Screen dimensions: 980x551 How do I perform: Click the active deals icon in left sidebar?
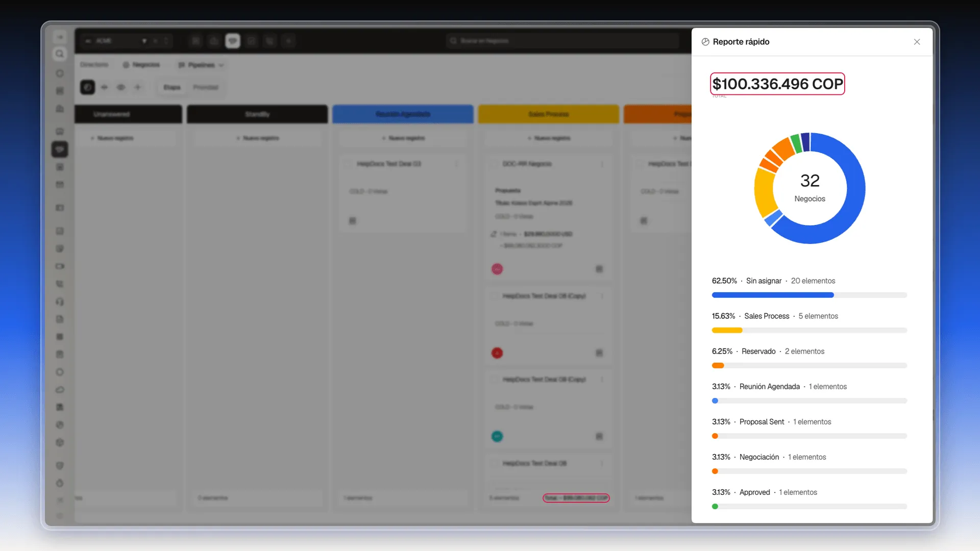pyautogui.click(x=60, y=149)
